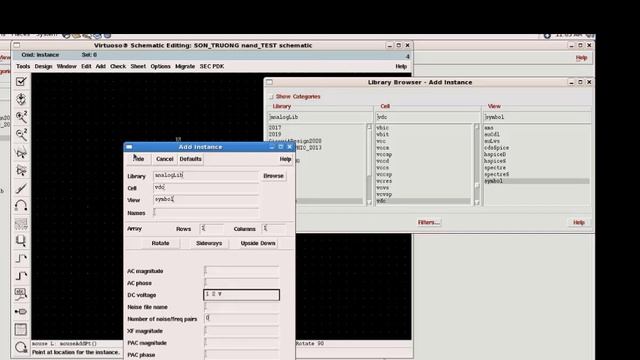Click the AC phase field
The width and height of the screenshot is (640, 360).
click(x=242, y=283)
